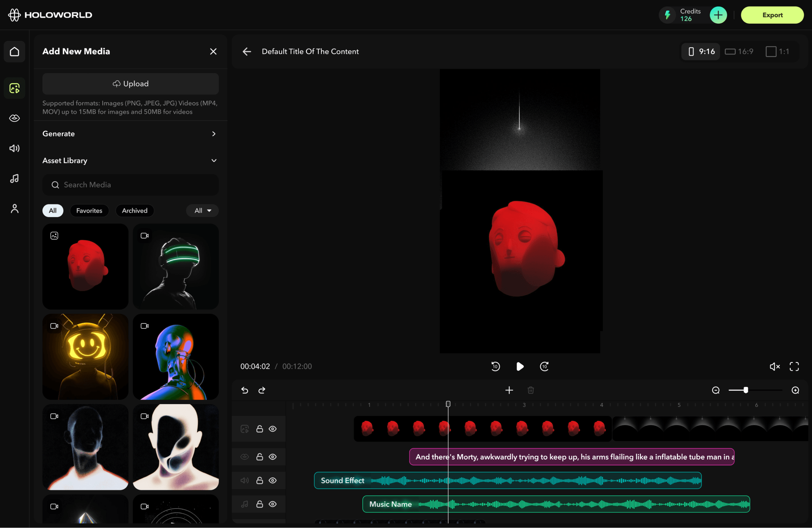The height and width of the screenshot is (528, 812).
Task: Open the Home icon in sidebar
Action: [15, 52]
